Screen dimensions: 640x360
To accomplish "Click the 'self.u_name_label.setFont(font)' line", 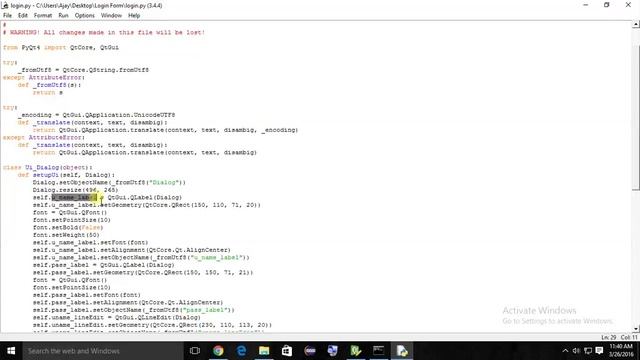I will (x=91, y=242).
